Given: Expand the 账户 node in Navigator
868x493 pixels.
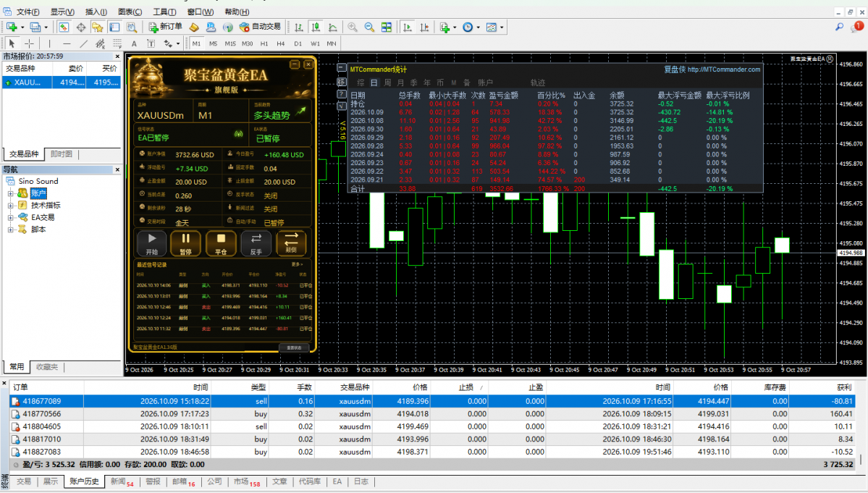Looking at the screenshot, I should (11, 193).
